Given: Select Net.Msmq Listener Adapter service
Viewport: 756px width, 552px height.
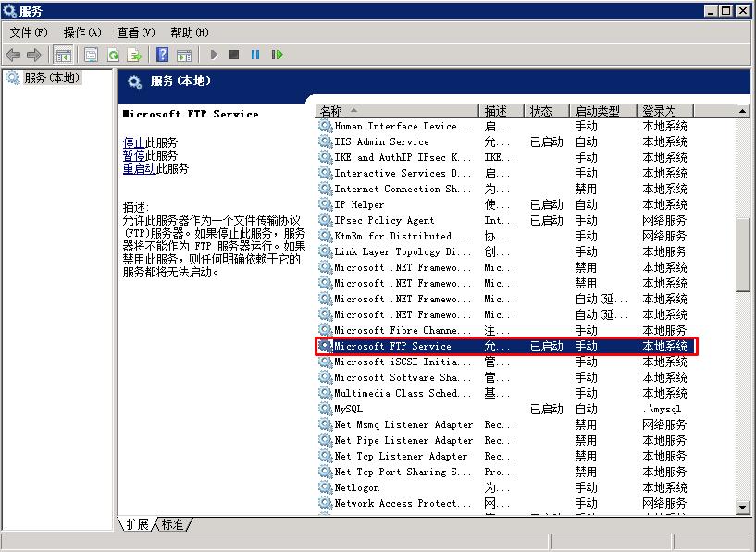Looking at the screenshot, I should 505,424.
